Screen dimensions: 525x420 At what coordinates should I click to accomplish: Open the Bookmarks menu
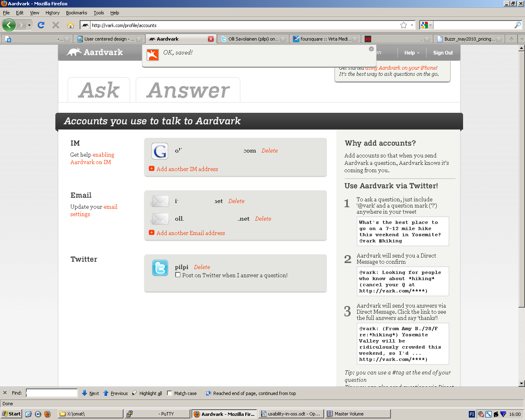coord(76,13)
